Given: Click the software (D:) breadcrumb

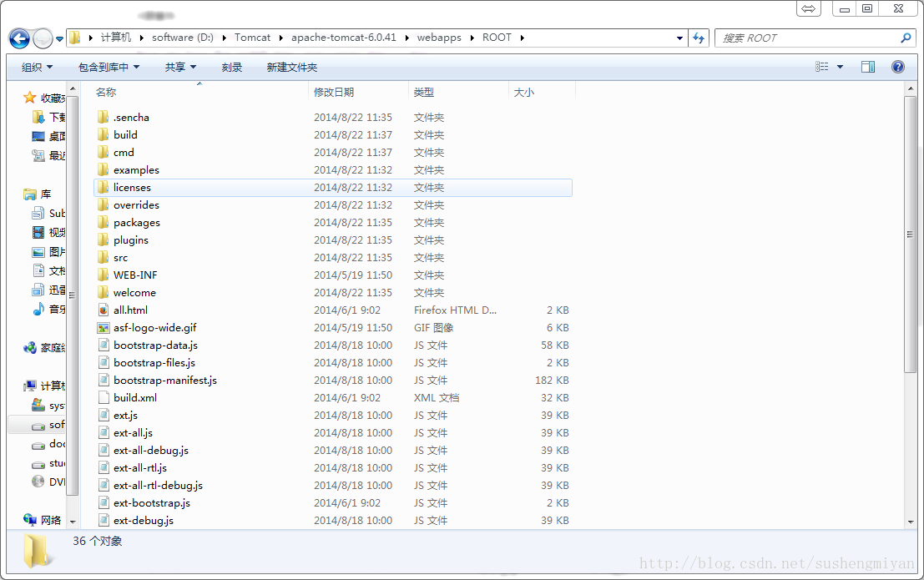Looking at the screenshot, I should point(183,37).
